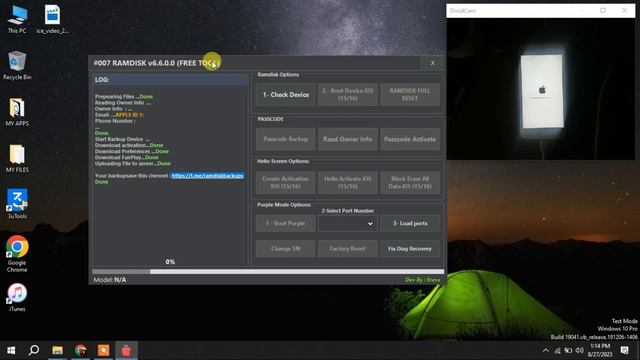Close the DroidCam window

tap(624, 10)
